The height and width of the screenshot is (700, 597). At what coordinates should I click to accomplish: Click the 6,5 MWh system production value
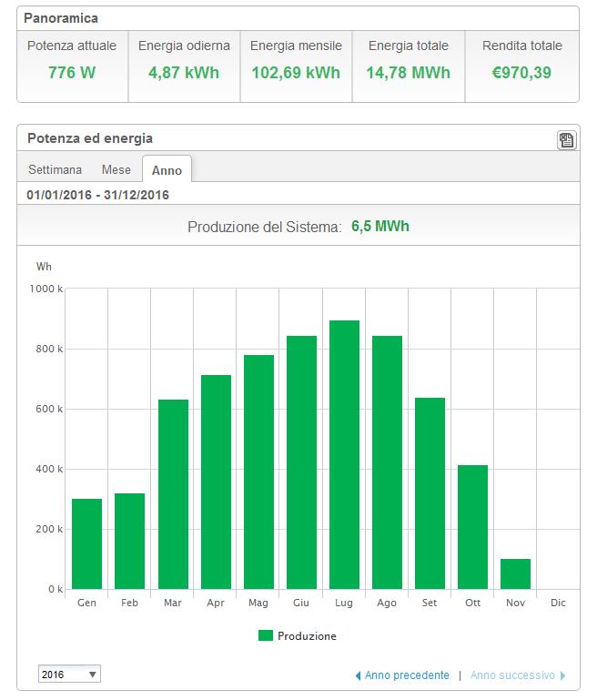[x=380, y=226]
